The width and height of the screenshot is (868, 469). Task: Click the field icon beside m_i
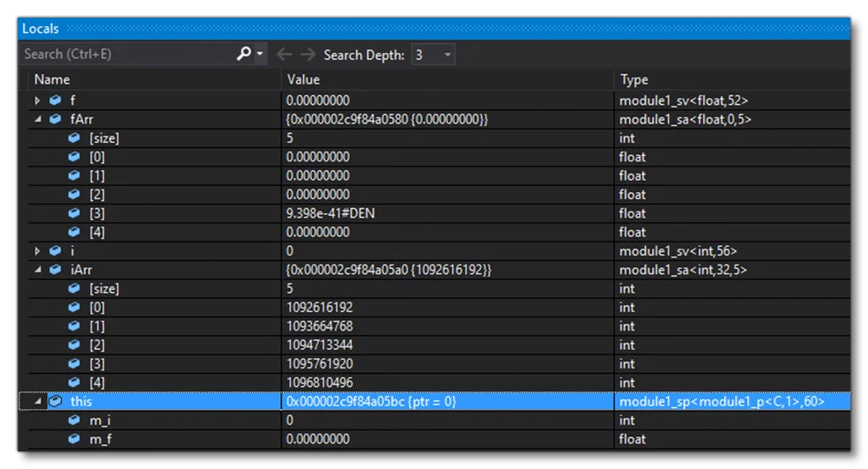[74, 420]
